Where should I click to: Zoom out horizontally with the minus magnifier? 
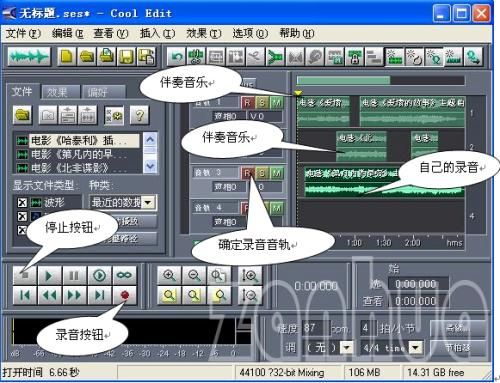click(194, 276)
